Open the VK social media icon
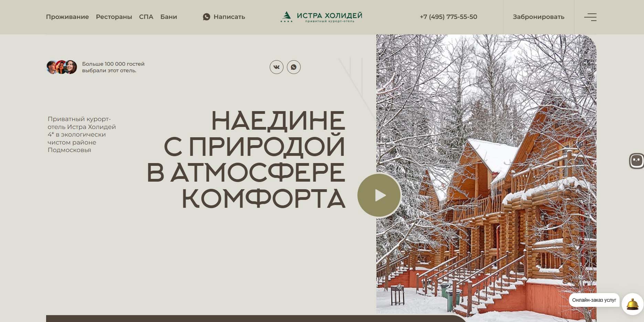This screenshot has width=644, height=322. point(276,67)
